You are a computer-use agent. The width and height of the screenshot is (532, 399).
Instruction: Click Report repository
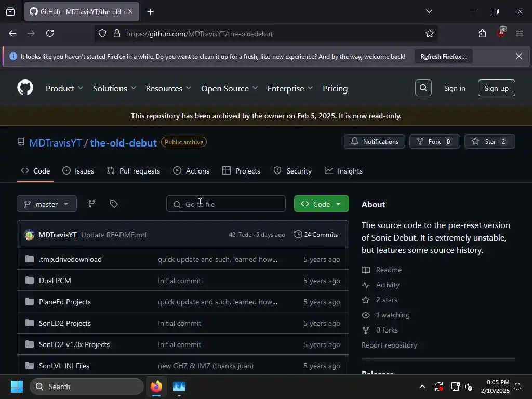389,345
